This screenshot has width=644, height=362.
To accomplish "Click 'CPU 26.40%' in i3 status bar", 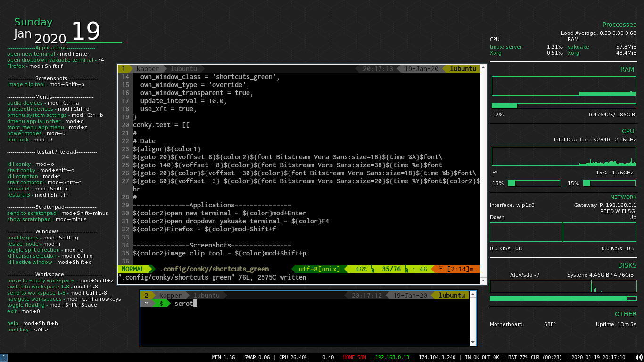I will coord(293,358).
